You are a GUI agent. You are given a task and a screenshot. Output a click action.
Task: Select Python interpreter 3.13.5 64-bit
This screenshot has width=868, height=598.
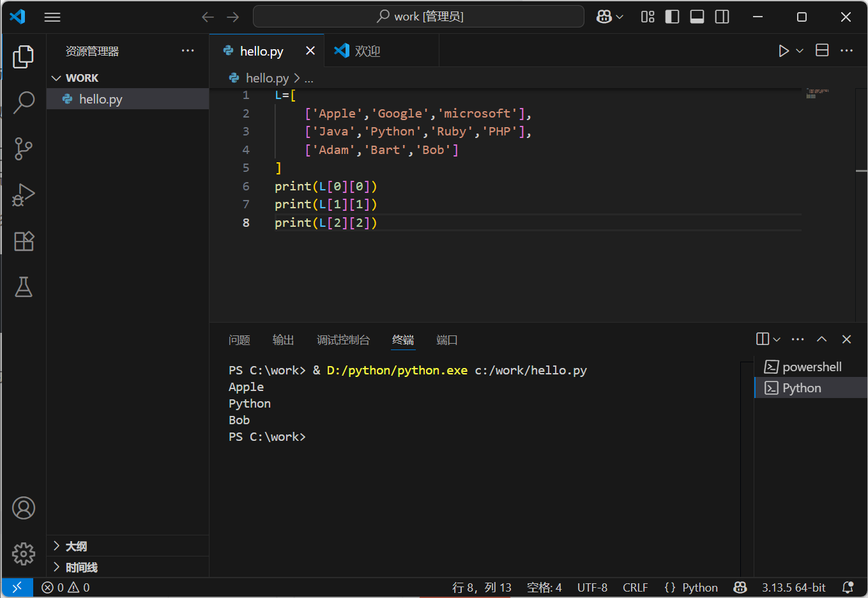pyautogui.click(x=793, y=587)
